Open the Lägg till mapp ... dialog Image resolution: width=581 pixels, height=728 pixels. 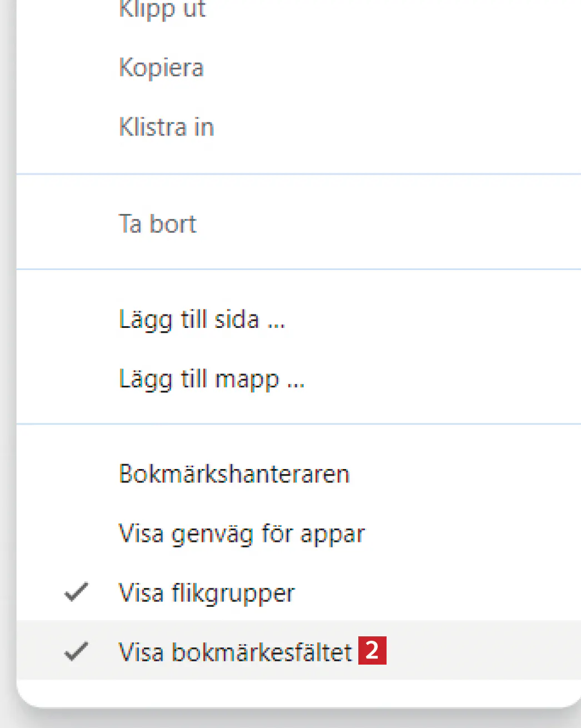coord(212,380)
